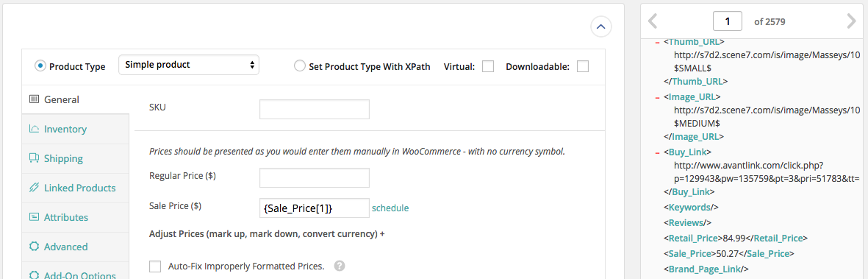Collapse the section with chevron button
The image size is (868, 279).
600,26
